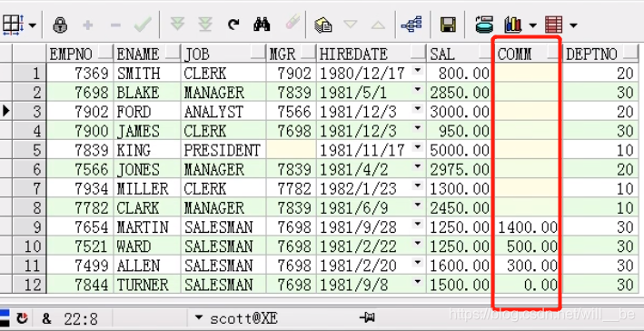The height and width of the screenshot is (331, 644).
Task: Click the single record view icon
Action: [323, 25]
